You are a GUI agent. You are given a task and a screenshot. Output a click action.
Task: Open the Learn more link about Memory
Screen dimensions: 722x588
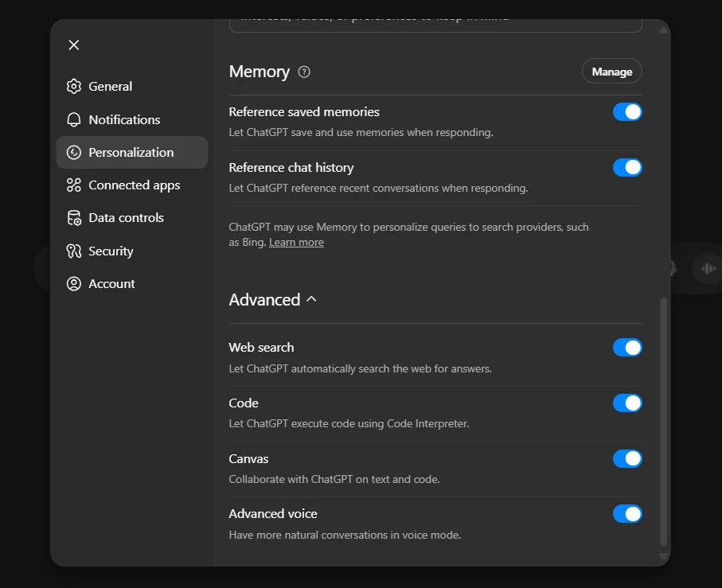[296, 242]
